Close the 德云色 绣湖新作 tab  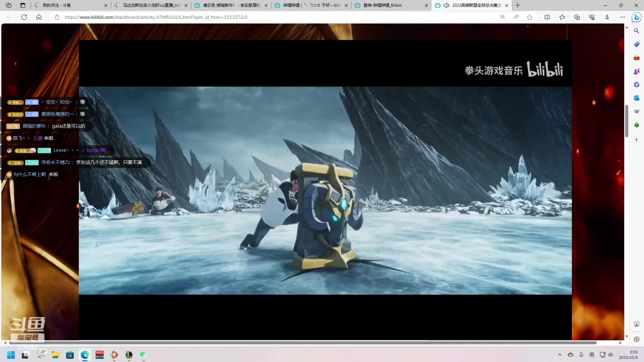(266, 5)
